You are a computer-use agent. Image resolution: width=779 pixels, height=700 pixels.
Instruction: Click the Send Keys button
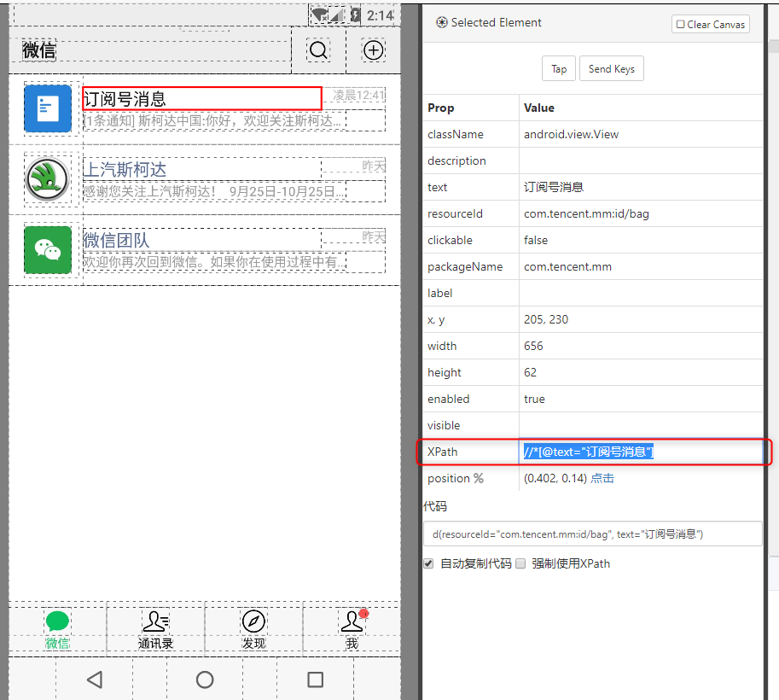(612, 68)
